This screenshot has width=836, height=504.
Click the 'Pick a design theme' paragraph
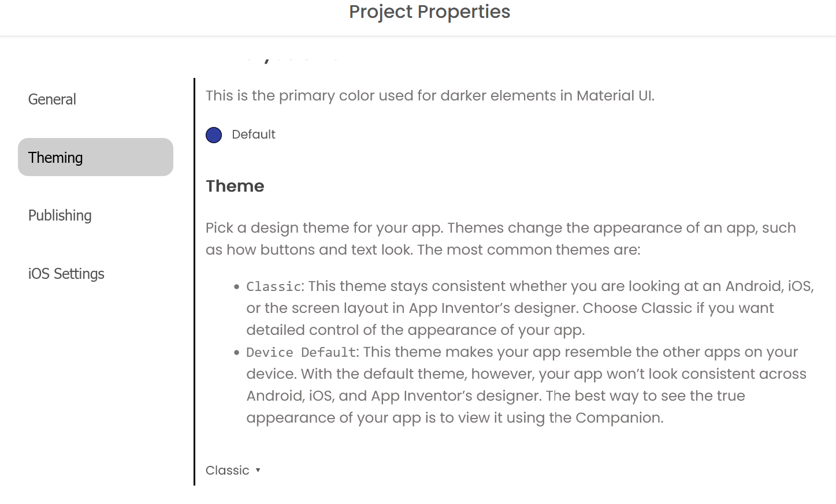(500, 238)
